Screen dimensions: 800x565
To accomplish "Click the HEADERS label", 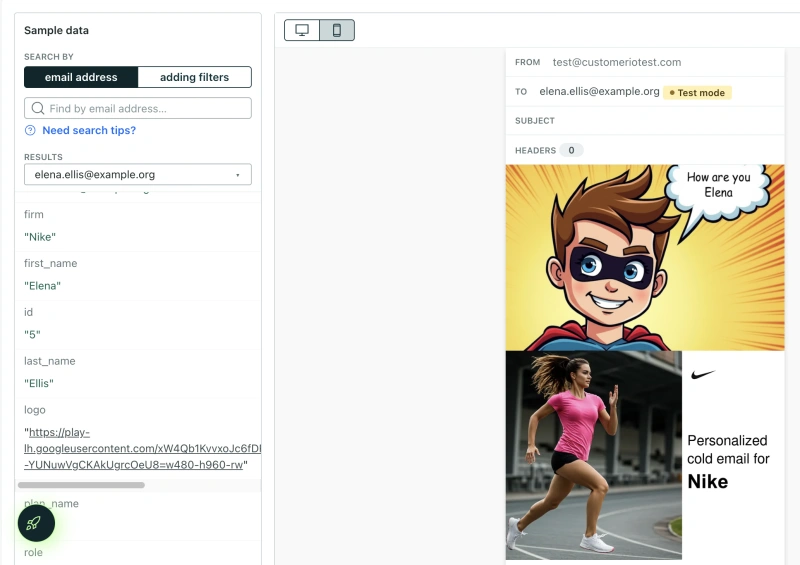I will [x=535, y=151].
